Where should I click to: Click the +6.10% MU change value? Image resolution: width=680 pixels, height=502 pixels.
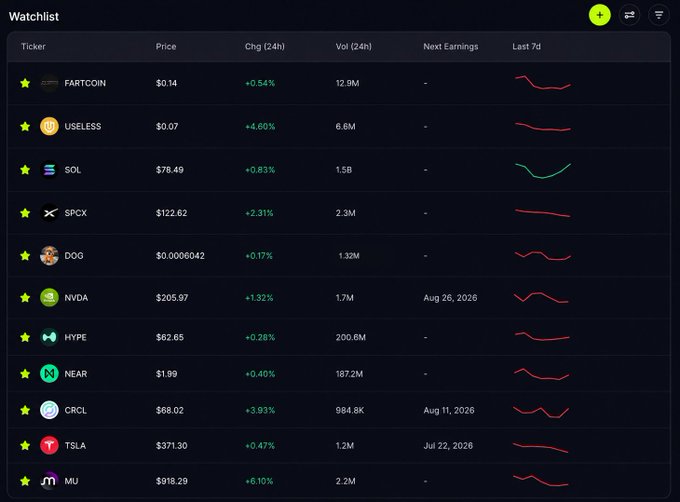(x=259, y=481)
